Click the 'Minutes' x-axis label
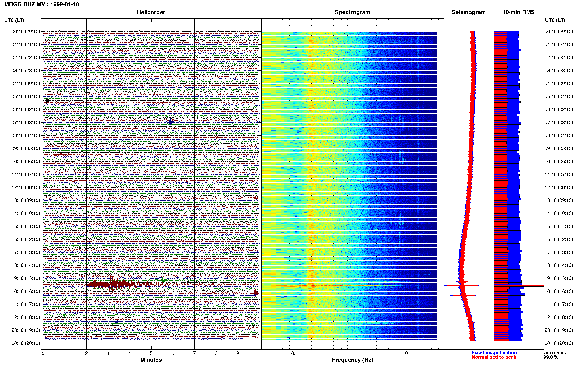This screenshot has height=368, width=588. (x=151, y=360)
